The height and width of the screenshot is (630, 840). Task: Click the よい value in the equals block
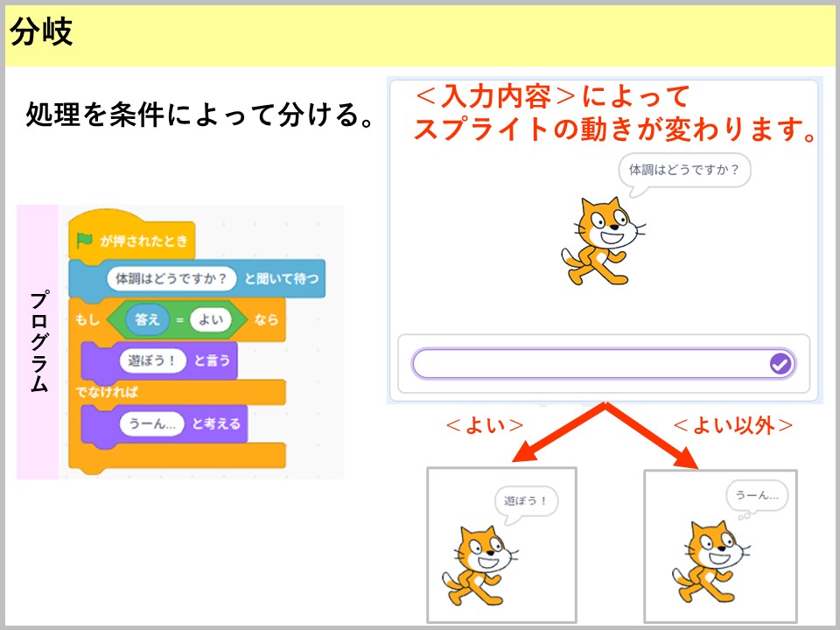point(212,320)
